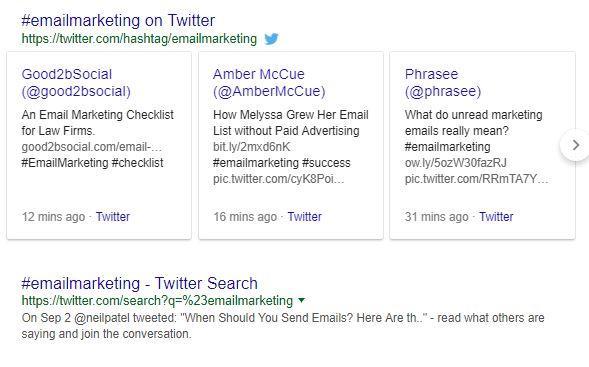
Task: Open Phrasee (@phrasee) profile link
Action: pos(443,83)
